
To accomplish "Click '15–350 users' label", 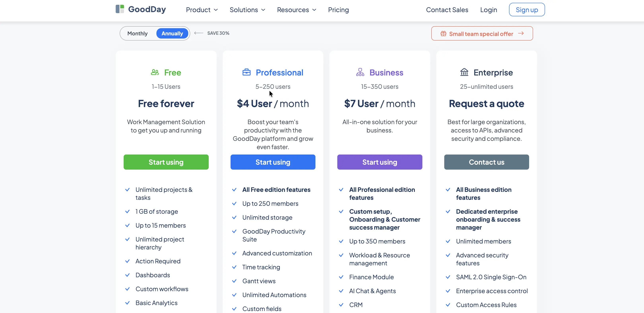I will [x=379, y=86].
